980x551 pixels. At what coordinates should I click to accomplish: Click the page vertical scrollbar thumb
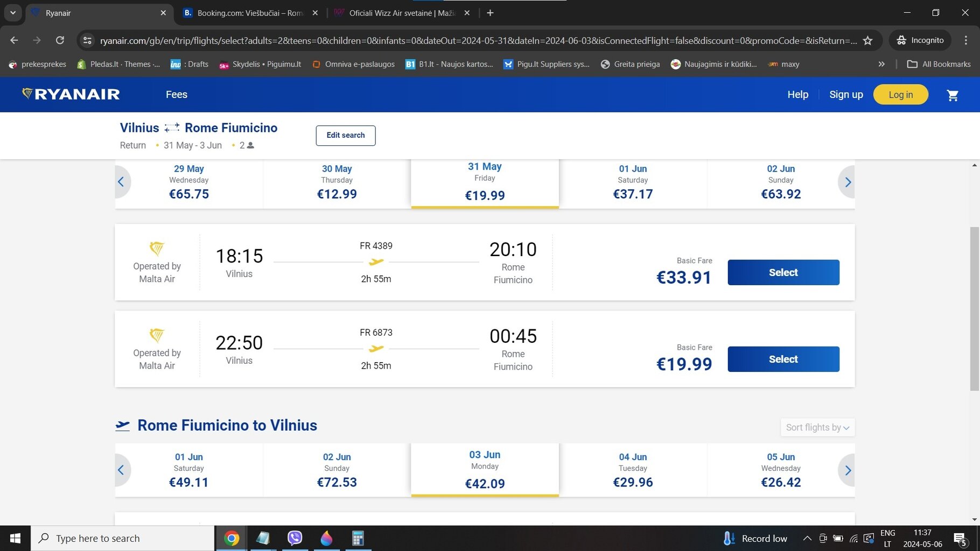pyautogui.click(x=975, y=308)
